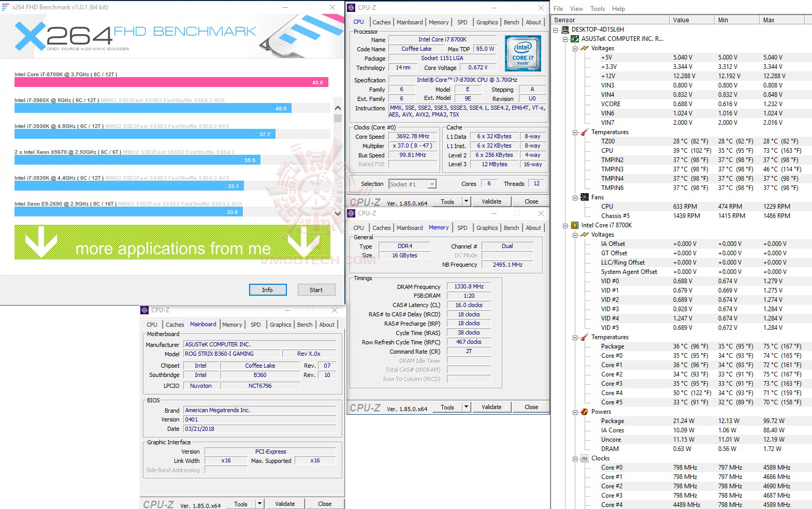The image size is (812, 509).
Task: Click the BIOS Date value 03/21/2018
Action: 260,429
